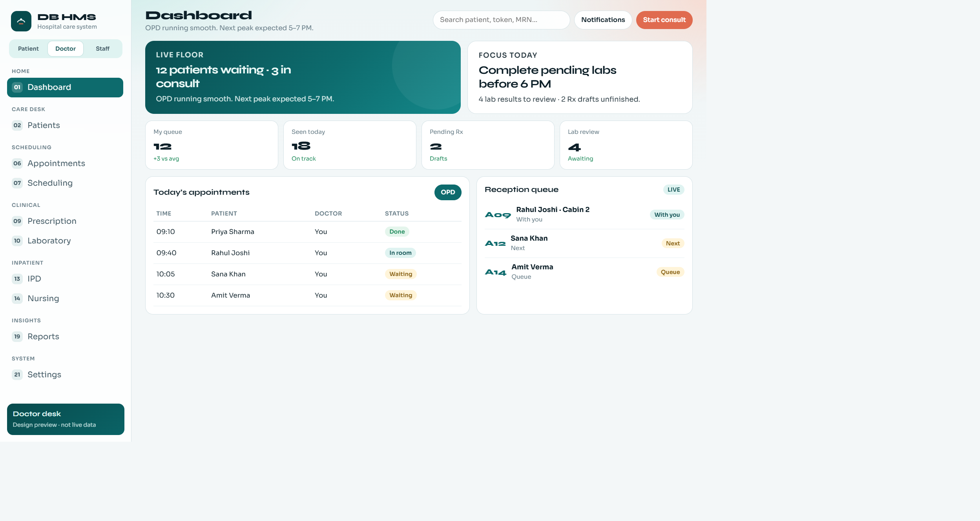This screenshot has height=521, width=980.
Task: Click the Focus Today card
Action: pyautogui.click(x=580, y=77)
